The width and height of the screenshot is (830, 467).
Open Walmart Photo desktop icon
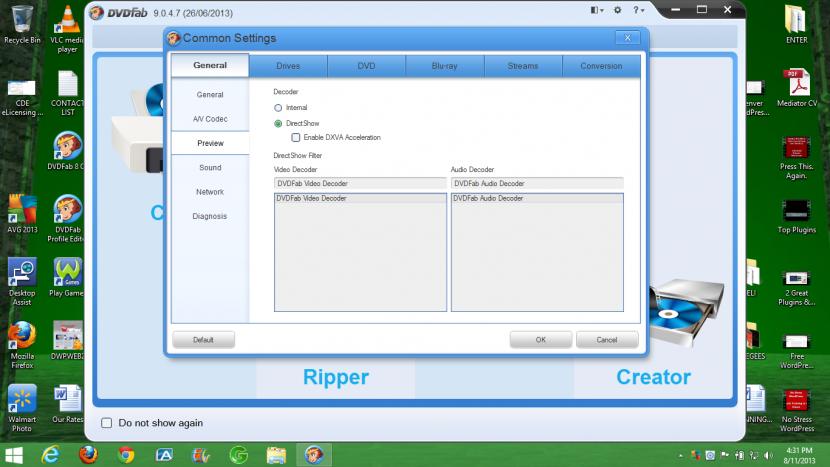22,408
